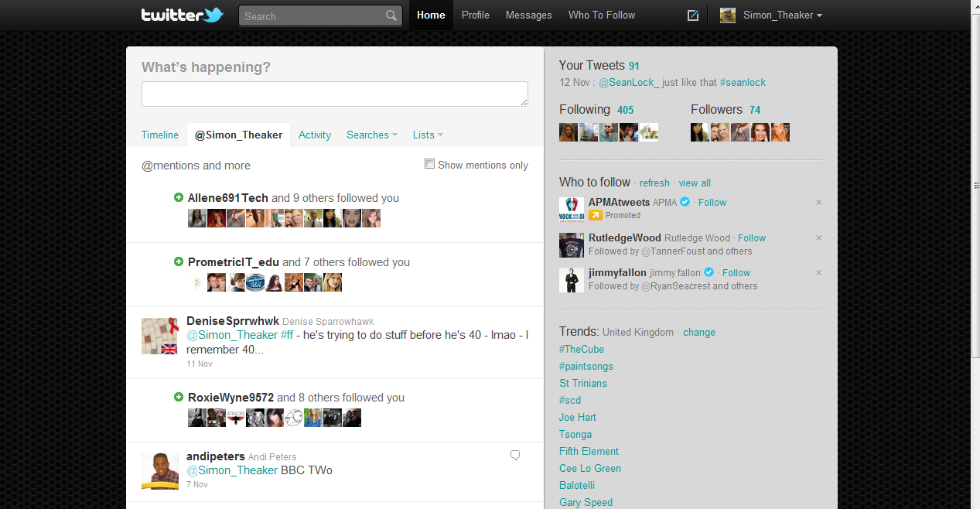Follow jimmyfallon

(x=736, y=273)
